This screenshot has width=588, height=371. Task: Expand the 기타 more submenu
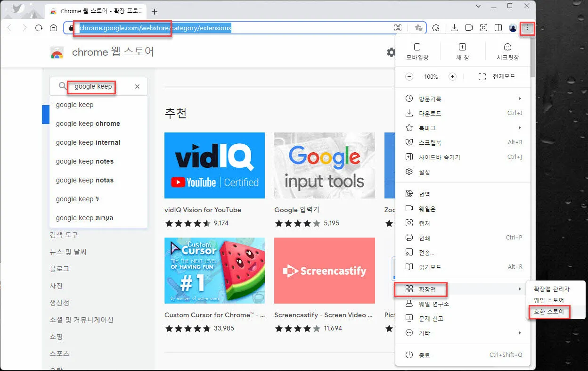point(463,333)
